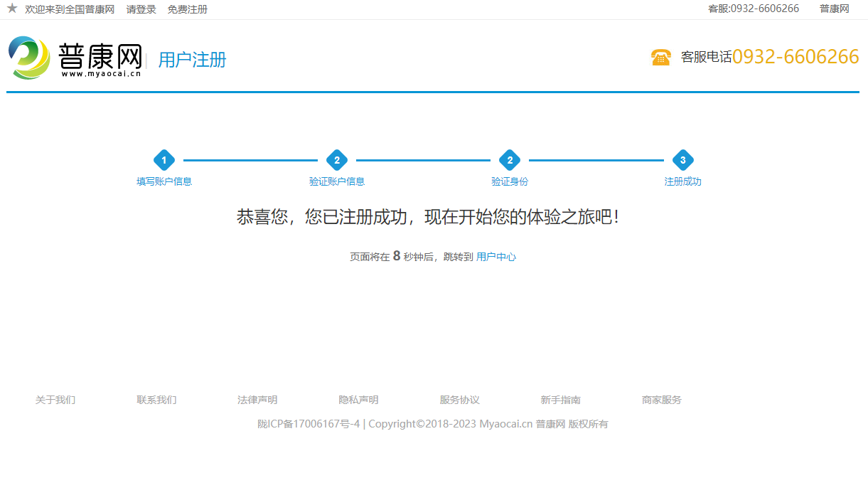The height and width of the screenshot is (478, 868).
Task: Go to 用户中心 via the redirect link
Action: [495, 257]
